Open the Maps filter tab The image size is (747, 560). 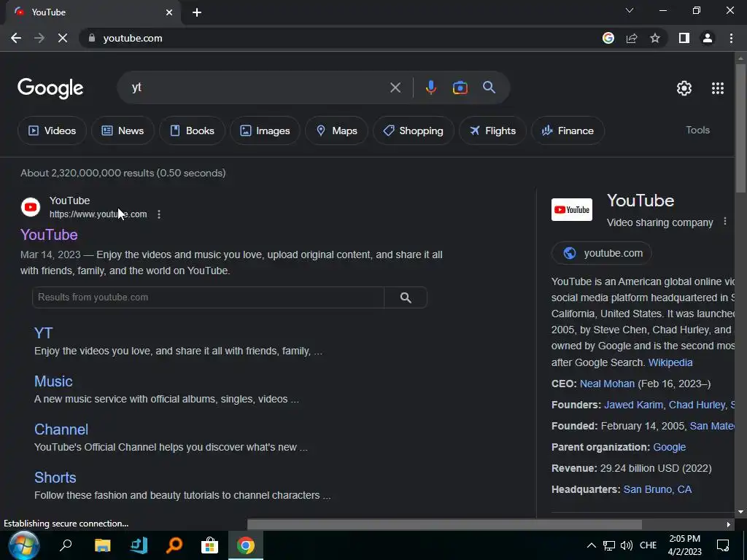(336, 131)
